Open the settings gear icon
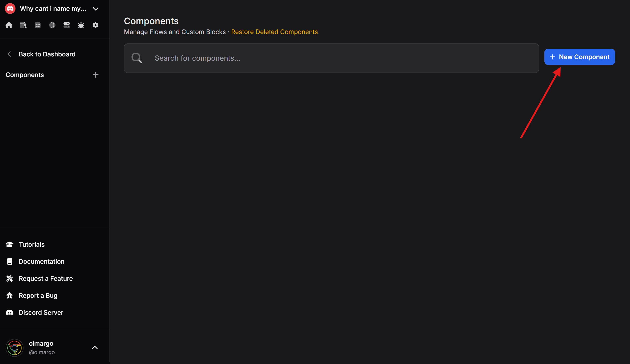The width and height of the screenshot is (630, 364). point(95,25)
